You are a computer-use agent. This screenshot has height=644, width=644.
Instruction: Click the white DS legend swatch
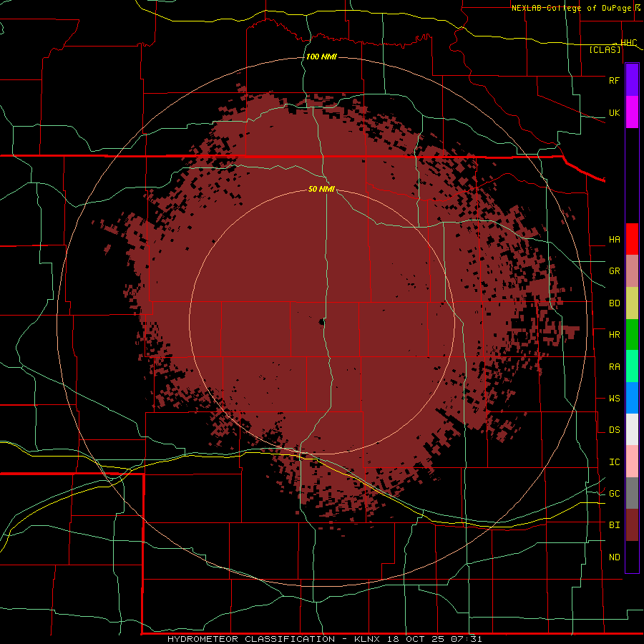point(632,429)
